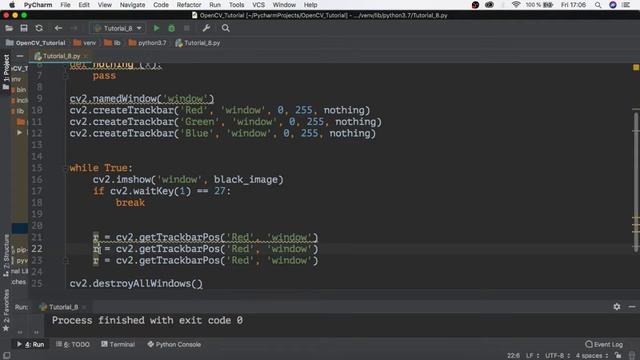This screenshot has width=640, height=360.
Task: Change the UTF-8 file encoding
Action: click(557, 356)
